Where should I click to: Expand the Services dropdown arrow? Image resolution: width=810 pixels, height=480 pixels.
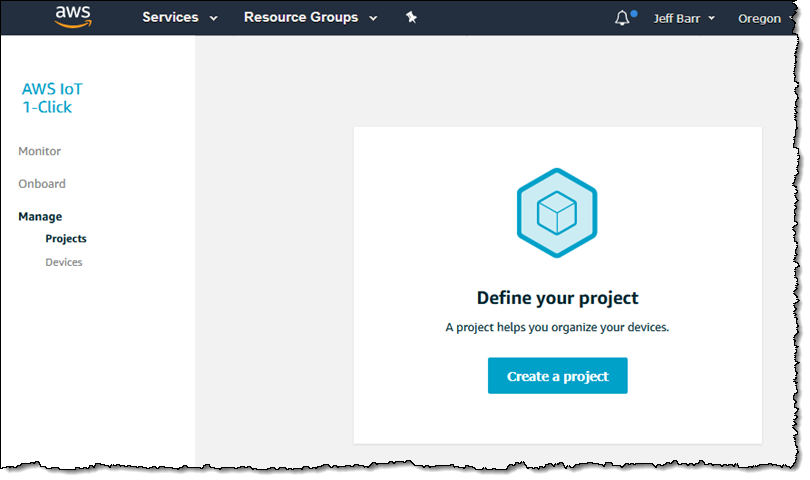point(213,19)
